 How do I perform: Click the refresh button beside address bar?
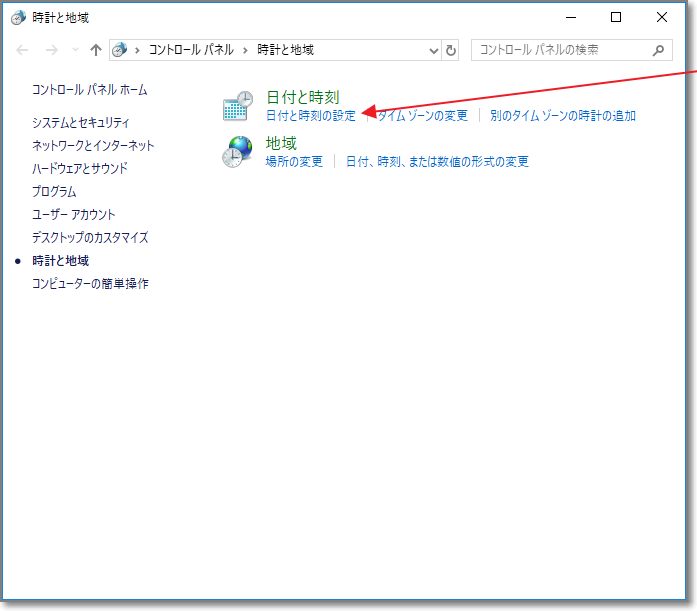(451, 50)
